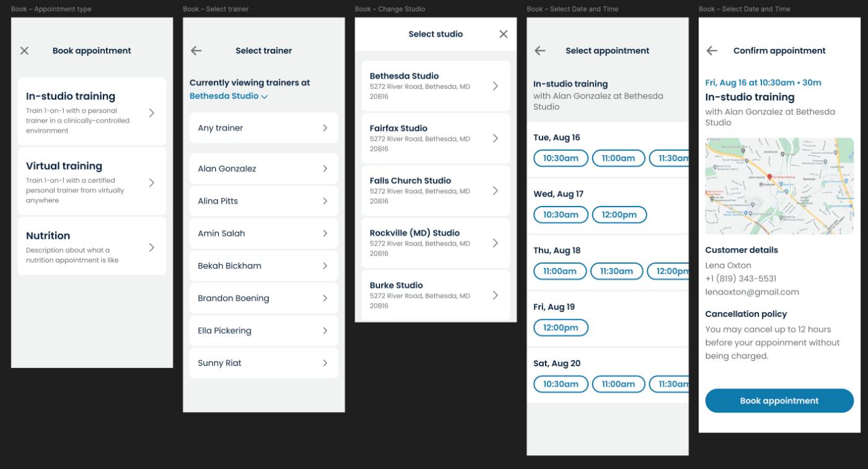The width and height of the screenshot is (868, 469).
Task: Close the Select studio sheet
Action: click(x=503, y=34)
